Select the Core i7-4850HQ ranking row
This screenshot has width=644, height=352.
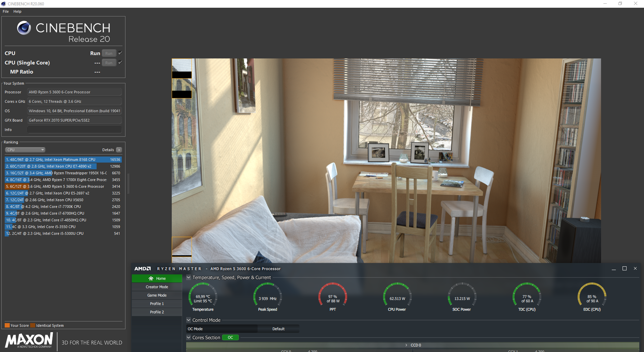tap(63, 220)
